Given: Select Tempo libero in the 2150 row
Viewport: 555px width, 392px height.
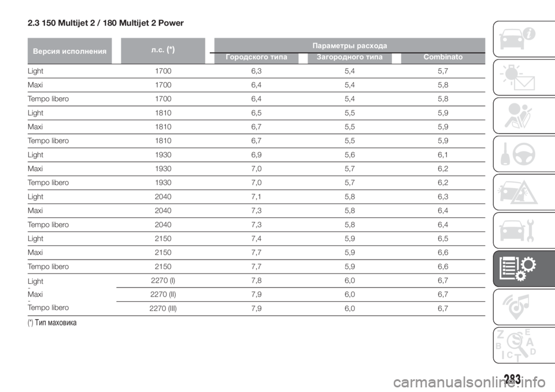Looking at the screenshot, I should click(x=48, y=267).
